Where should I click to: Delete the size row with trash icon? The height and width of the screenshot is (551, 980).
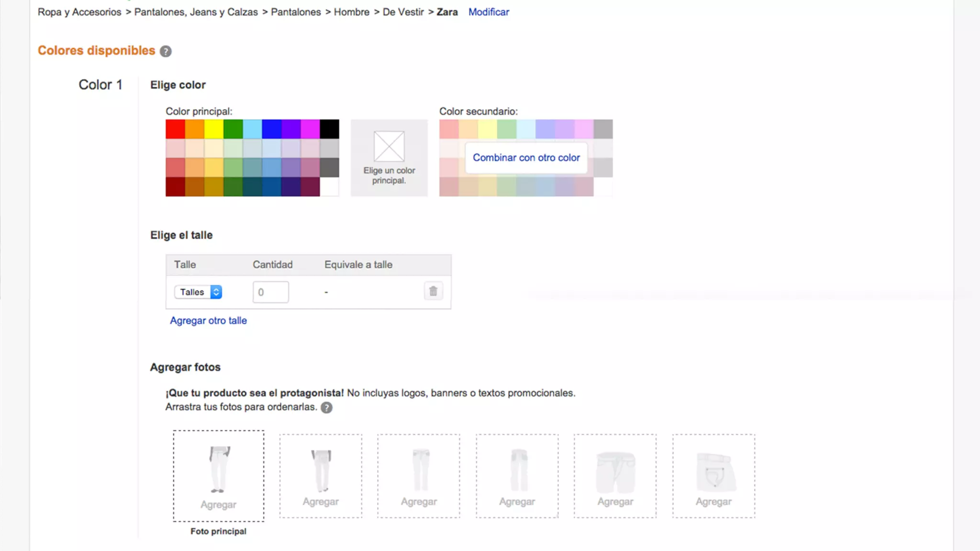coord(433,291)
